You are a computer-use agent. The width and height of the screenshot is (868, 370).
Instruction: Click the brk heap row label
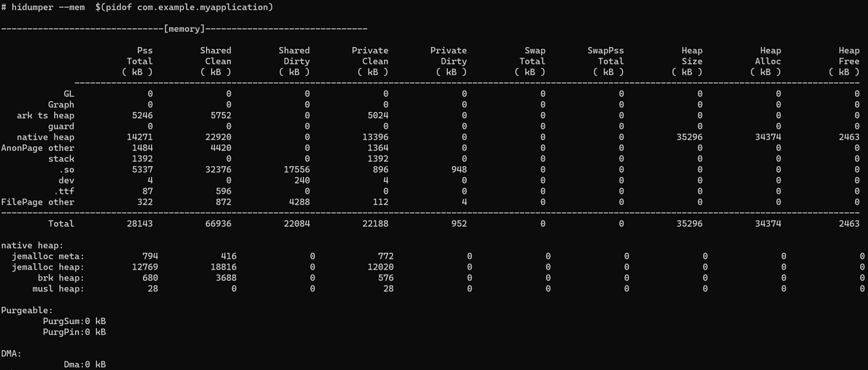tap(61, 278)
